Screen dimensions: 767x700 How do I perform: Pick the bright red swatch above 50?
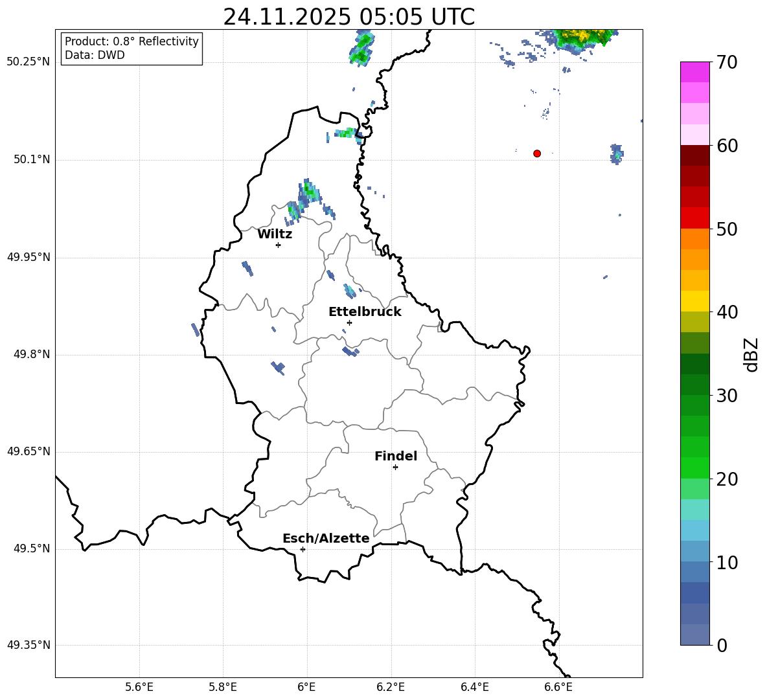point(695,218)
